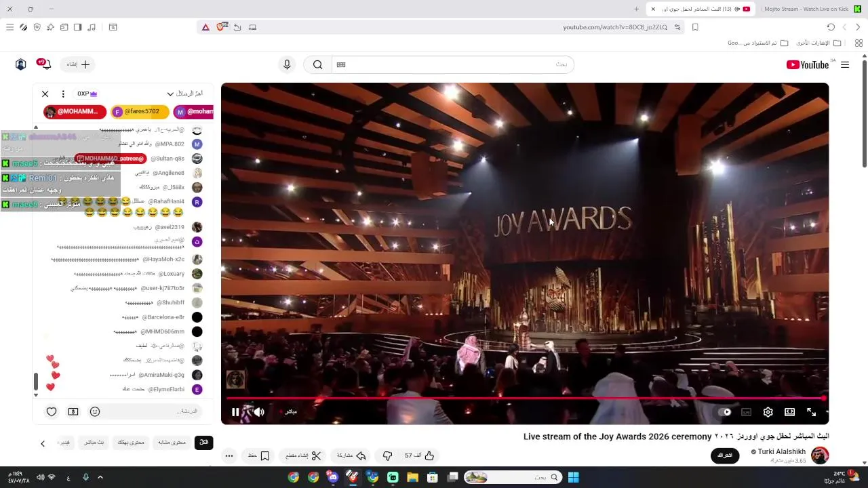Open 0XP crown points badge

(87, 94)
